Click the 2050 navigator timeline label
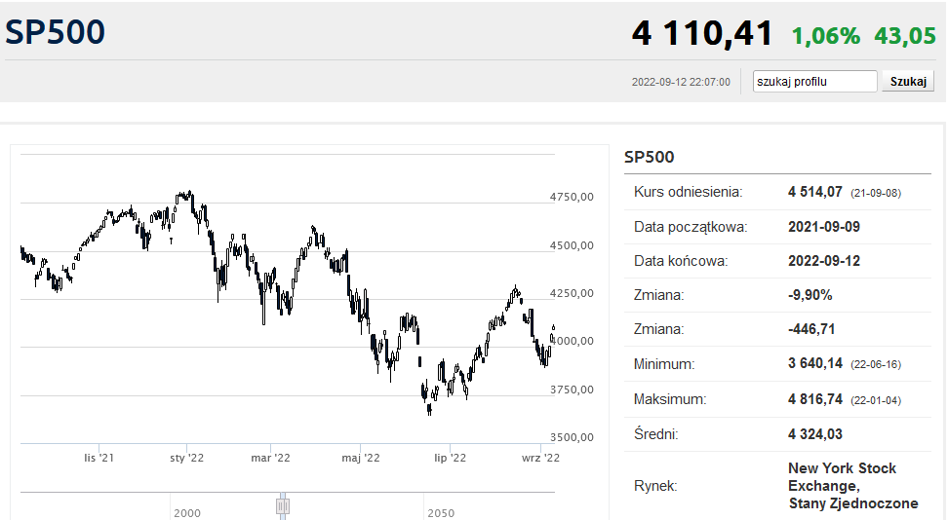This screenshot has width=948, height=520. coord(441,513)
